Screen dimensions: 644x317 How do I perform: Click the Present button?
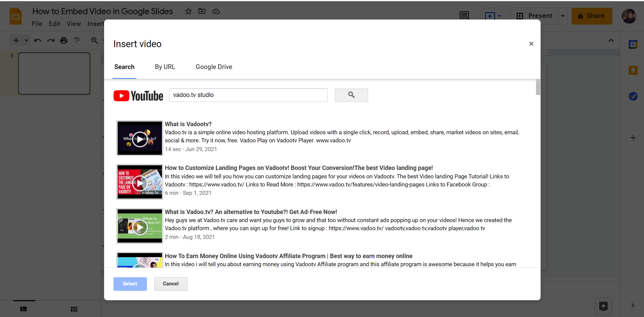point(534,16)
